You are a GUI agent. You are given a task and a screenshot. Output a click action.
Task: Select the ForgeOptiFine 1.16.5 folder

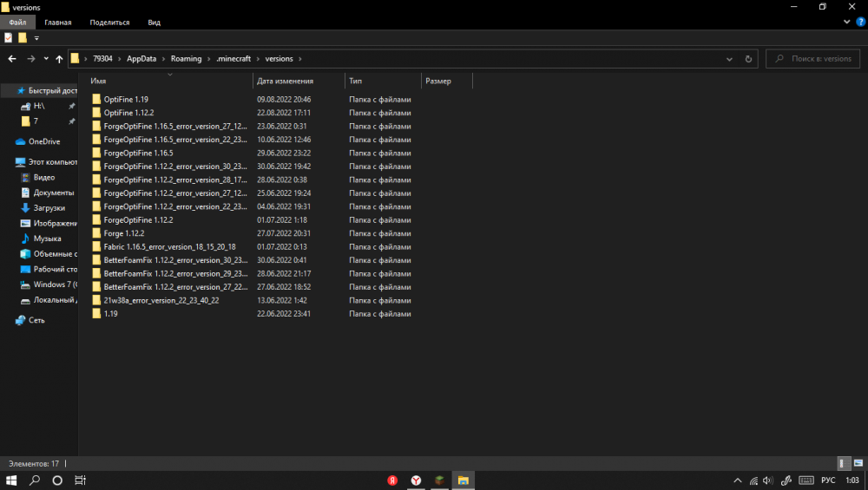pyautogui.click(x=138, y=154)
